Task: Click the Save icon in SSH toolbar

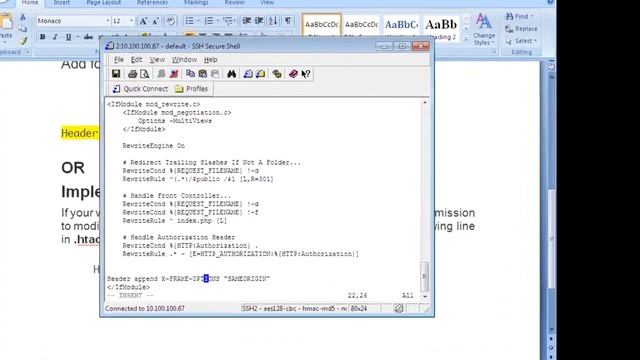Action: [116, 74]
